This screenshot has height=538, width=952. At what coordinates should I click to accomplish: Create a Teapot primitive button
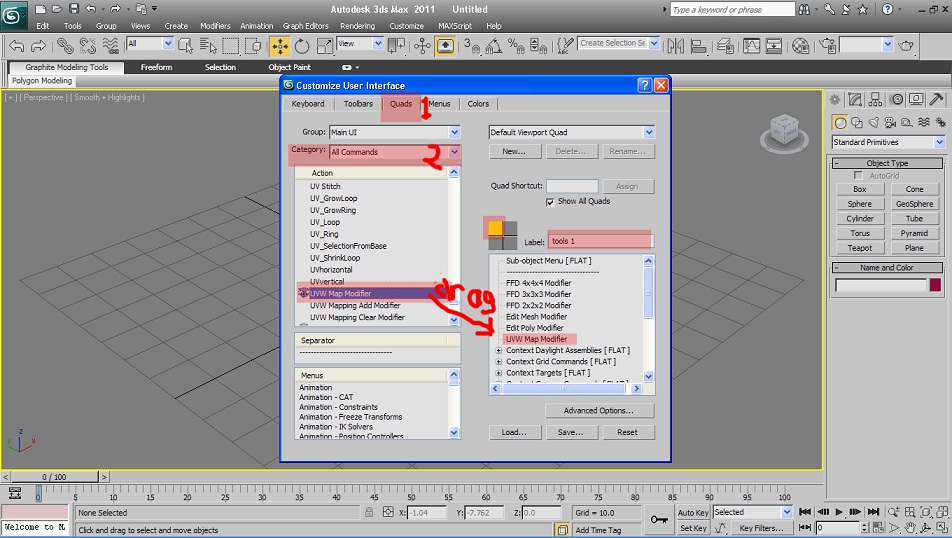point(859,248)
